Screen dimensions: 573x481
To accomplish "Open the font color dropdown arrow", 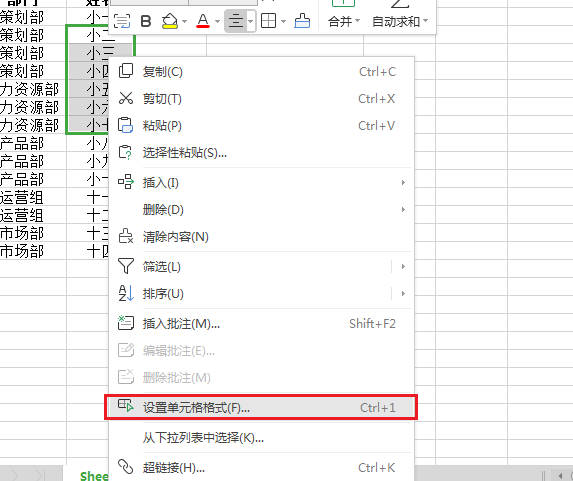I will pyautogui.click(x=217, y=22).
